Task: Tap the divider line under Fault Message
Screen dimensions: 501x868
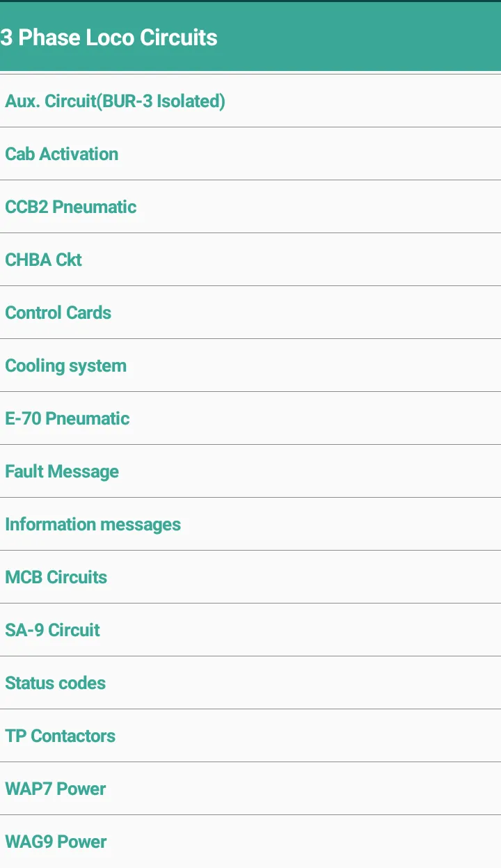Action: coord(250,498)
